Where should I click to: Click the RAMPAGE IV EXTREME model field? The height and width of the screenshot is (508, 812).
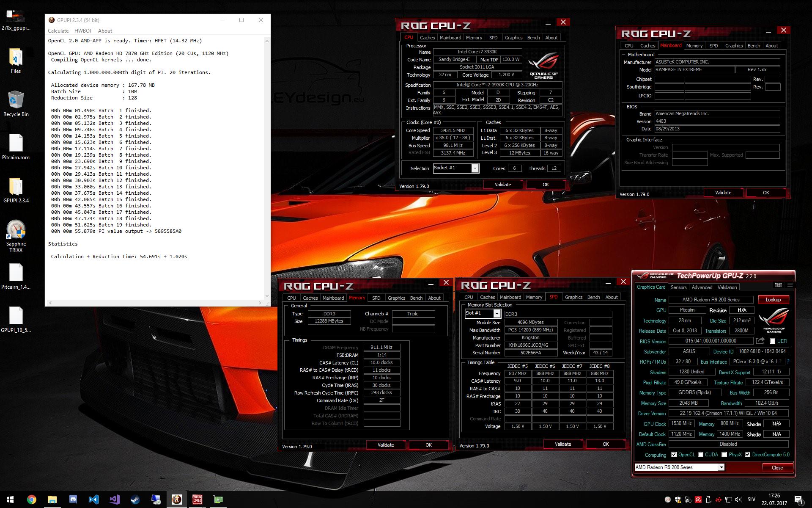point(694,70)
